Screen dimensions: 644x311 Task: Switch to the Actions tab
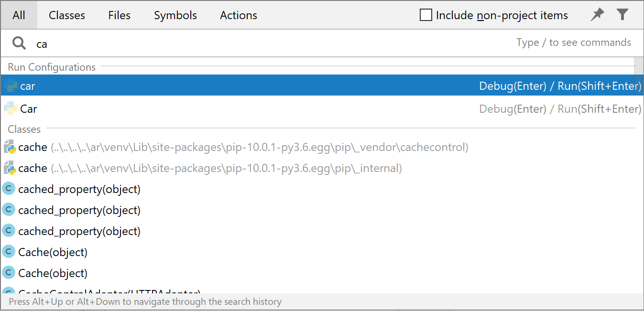239,15
